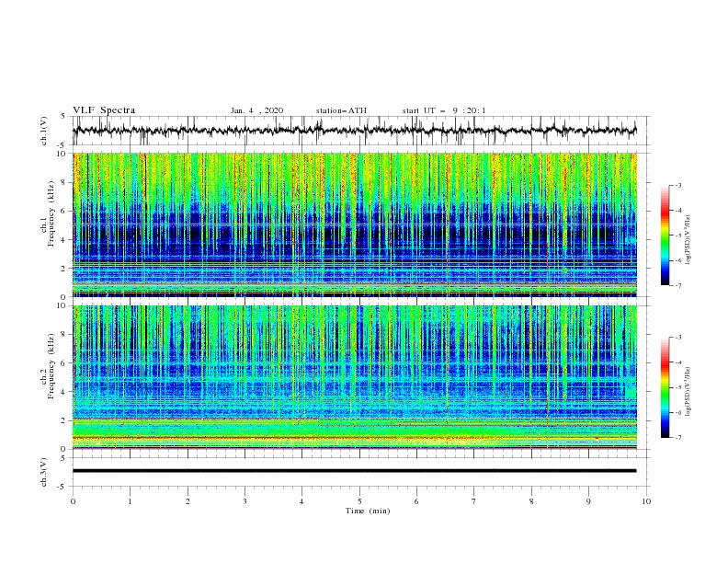Click the "-5" tick on ch.3(V) axis
This screenshot has width=728, height=563.
[62, 487]
